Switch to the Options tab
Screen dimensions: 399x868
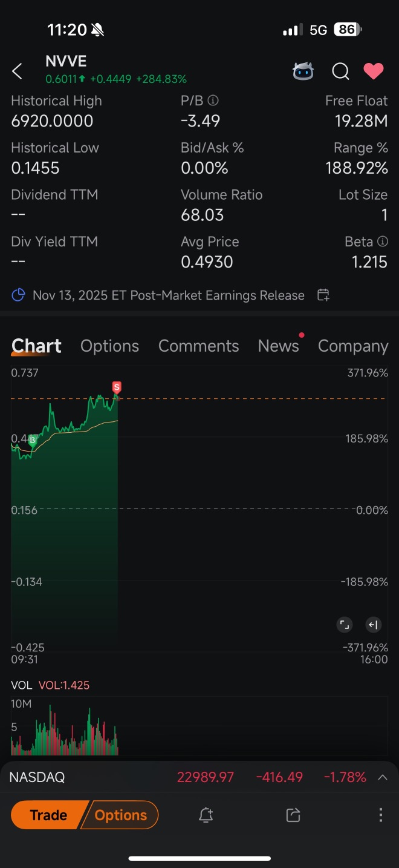(x=109, y=346)
